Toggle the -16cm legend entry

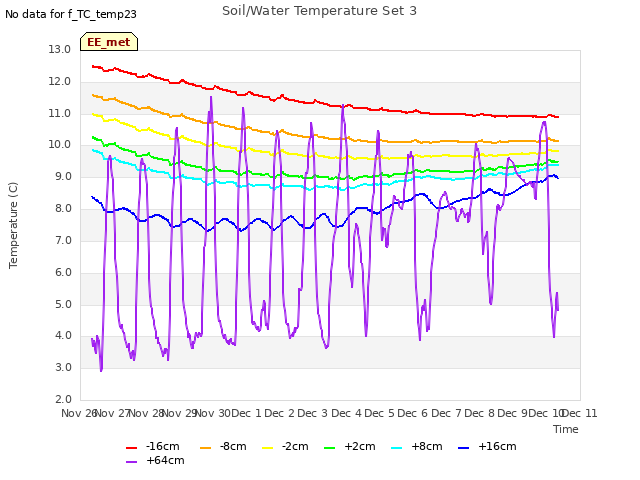[153, 447]
